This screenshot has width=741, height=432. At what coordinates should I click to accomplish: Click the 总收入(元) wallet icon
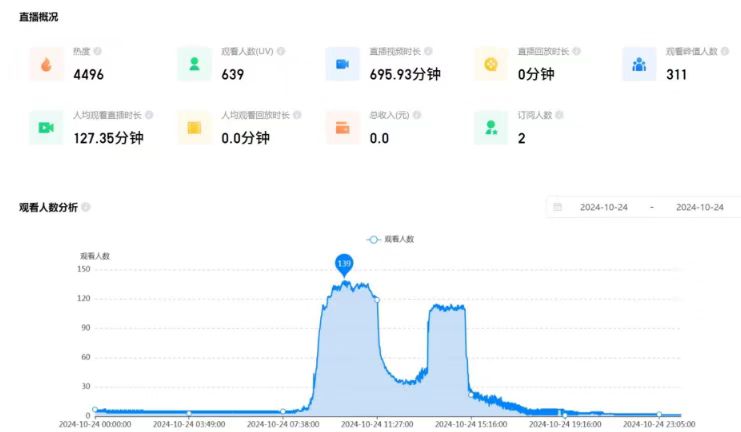tap(342, 128)
